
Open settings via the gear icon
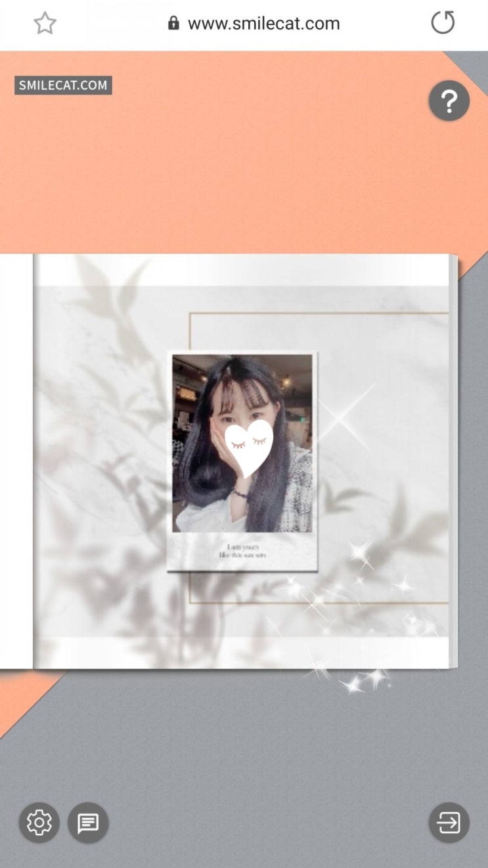click(x=39, y=822)
